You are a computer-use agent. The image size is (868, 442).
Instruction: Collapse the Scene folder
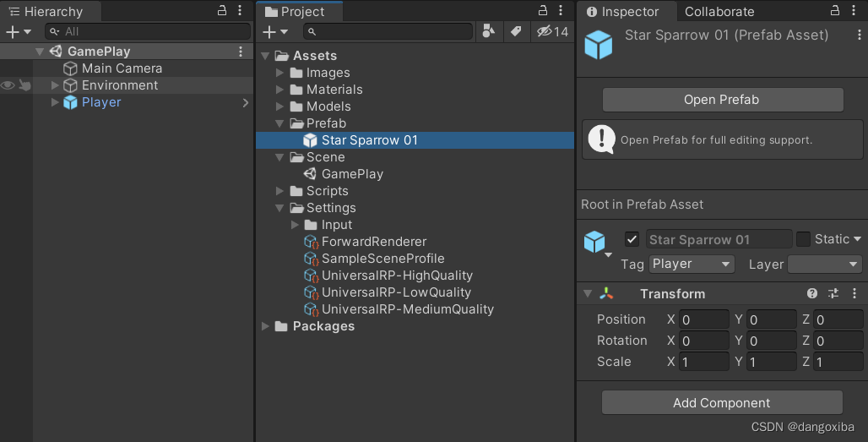(279, 157)
